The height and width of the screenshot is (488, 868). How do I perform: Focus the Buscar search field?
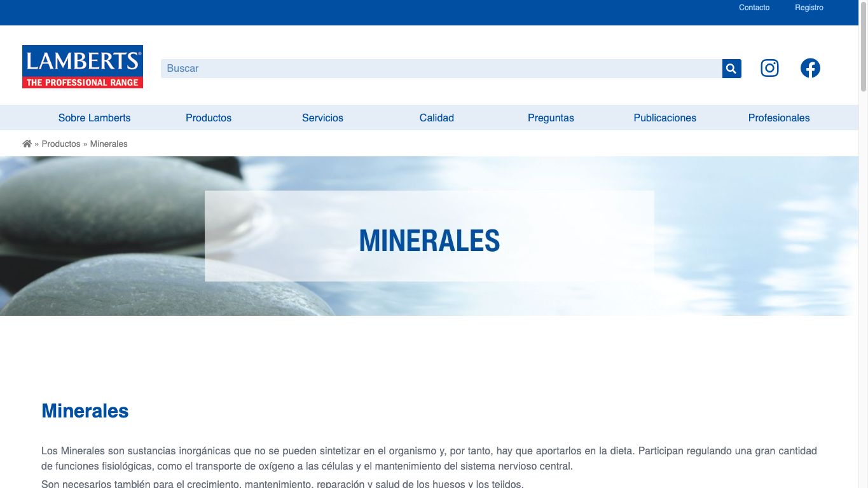point(441,69)
